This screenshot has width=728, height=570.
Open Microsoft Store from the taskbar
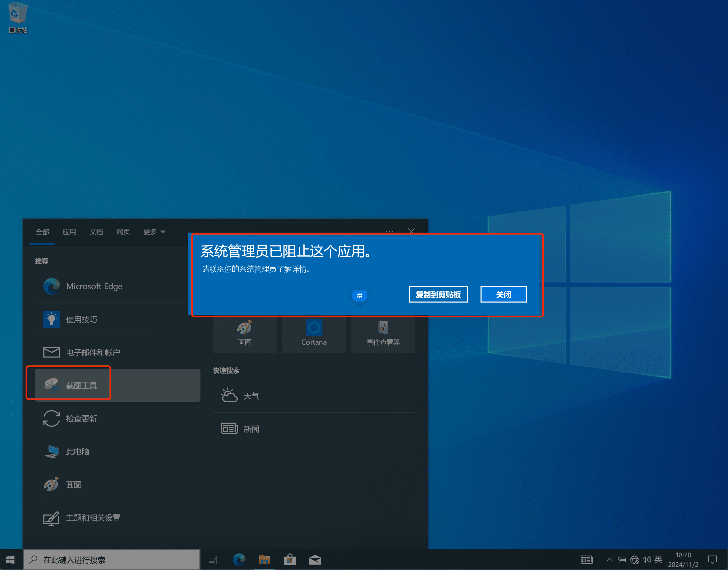[x=290, y=560]
